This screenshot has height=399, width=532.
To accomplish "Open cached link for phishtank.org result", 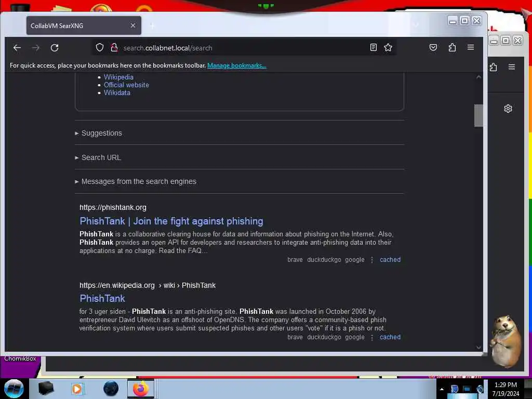I will tap(390, 260).
